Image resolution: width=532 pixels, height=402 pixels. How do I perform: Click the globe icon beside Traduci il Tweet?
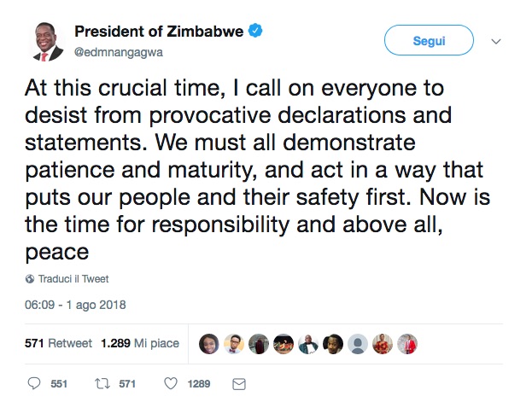pos(31,279)
